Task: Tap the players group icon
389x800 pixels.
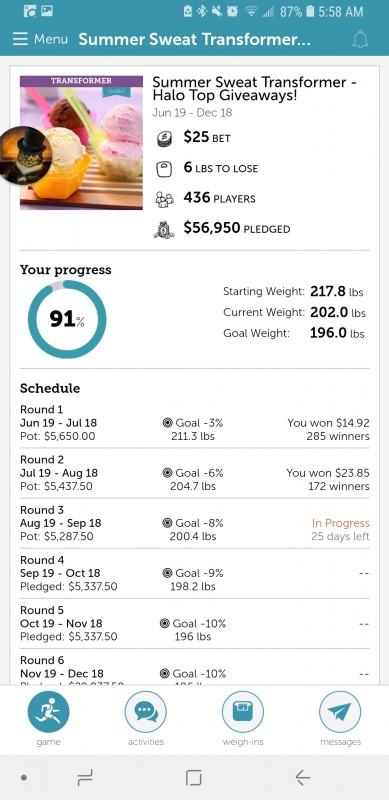Action: point(164,199)
